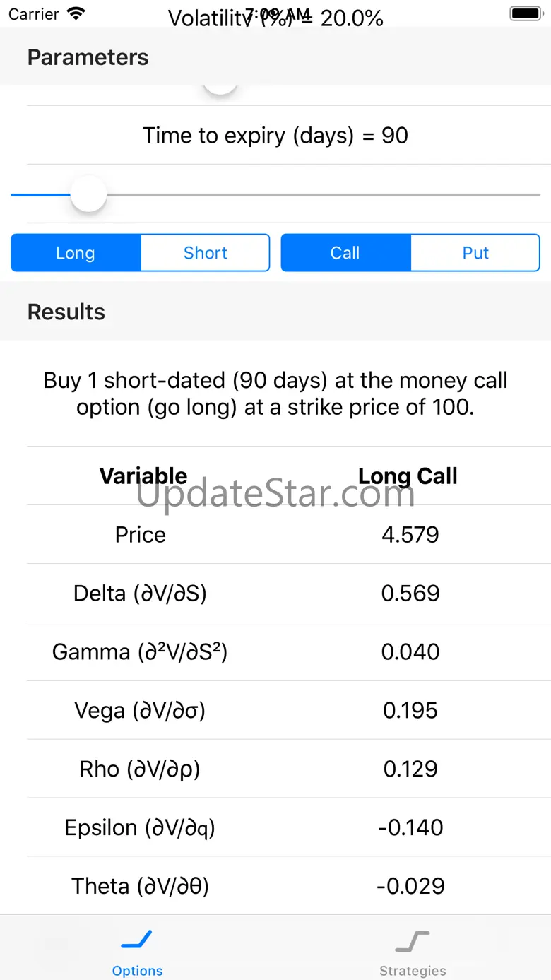Click the Results section header
Viewport: 551px width, 980px height.
tap(66, 312)
